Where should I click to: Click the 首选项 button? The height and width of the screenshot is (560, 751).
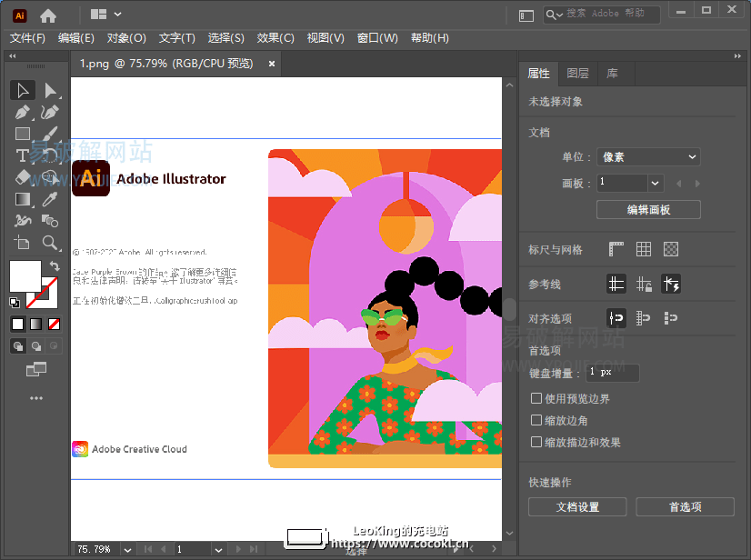685,507
